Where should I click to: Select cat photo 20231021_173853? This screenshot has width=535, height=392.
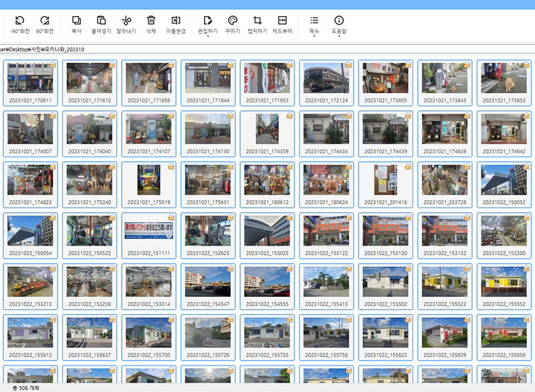tap(504, 83)
